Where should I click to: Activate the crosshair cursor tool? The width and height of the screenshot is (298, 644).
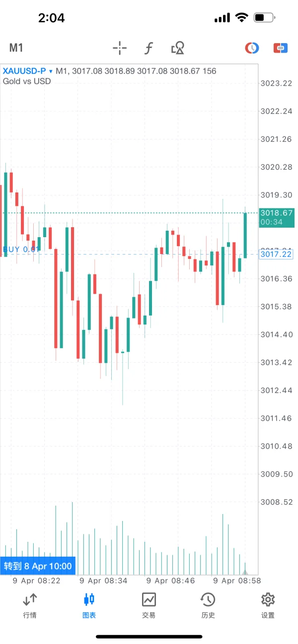120,48
